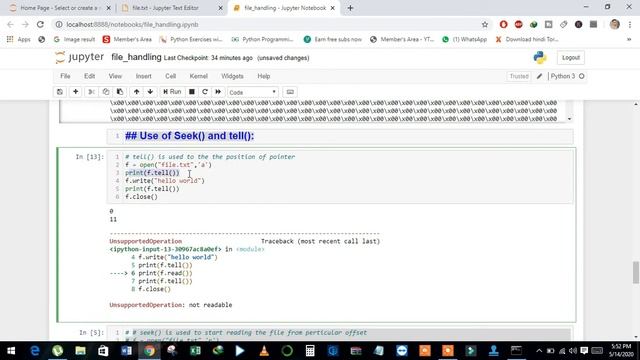
Task: Click the Jupyter save and checkpoint icon
Action: click(x=60, y=92)
